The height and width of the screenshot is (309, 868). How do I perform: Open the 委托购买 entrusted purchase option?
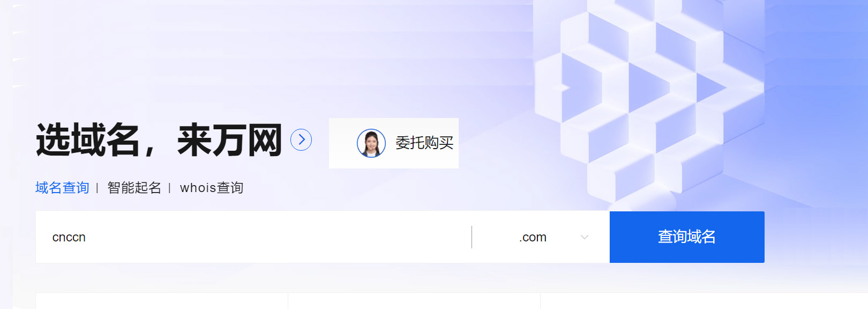(424, 143)
